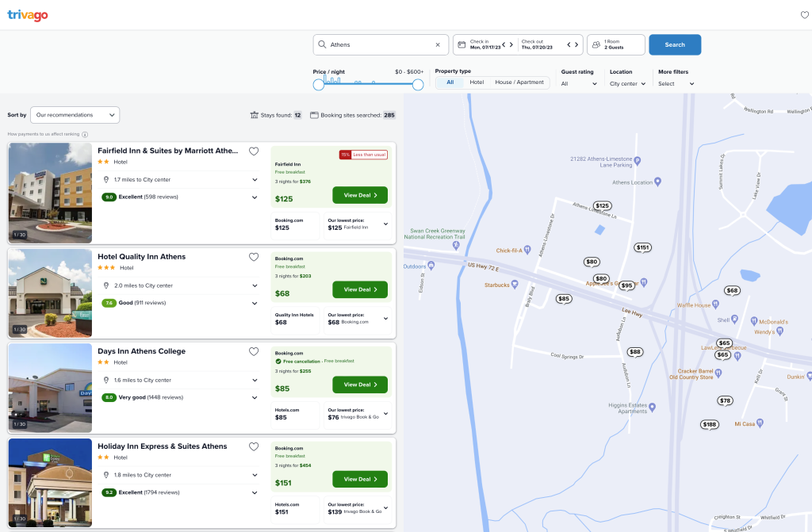This screenshot has height=532, width=812.
Task: Expand Holiday Inn lowest price $139 options
Action: pos(358,509)
